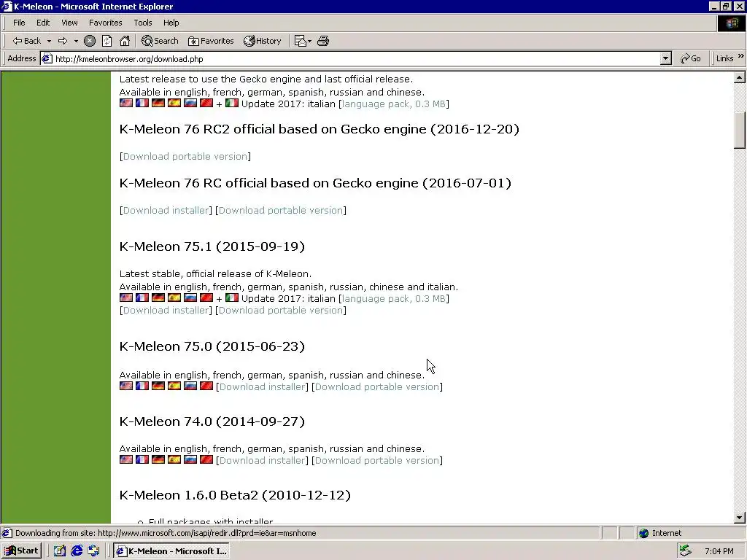Click the Refresh page icon
This screenshot has width=747, height=560.
(107, 41)
